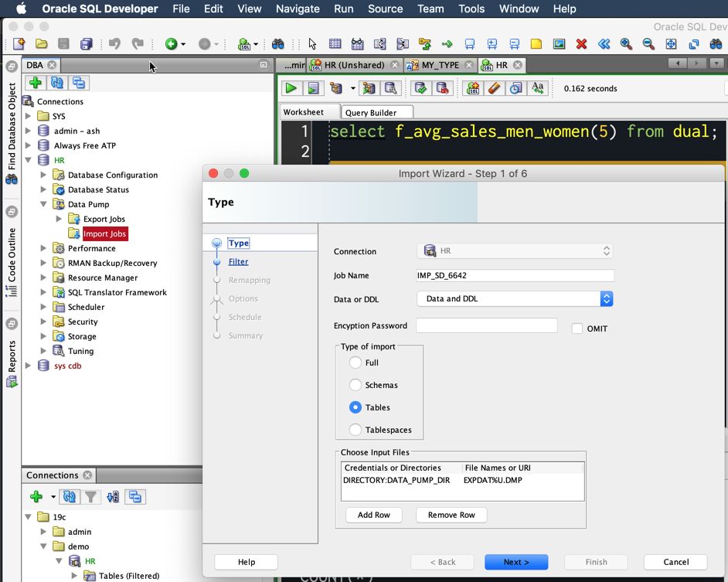Click the Cancel button in Import Wizard

point(675,562)
